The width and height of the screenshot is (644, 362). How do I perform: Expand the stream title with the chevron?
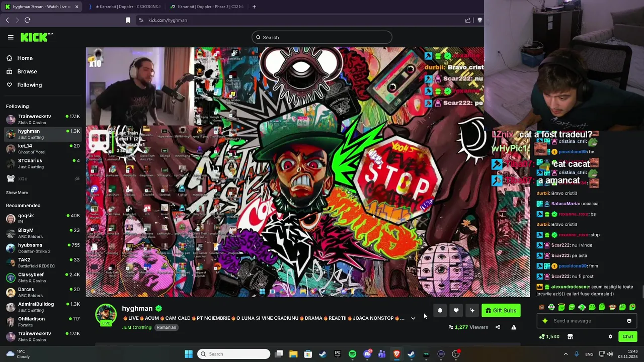click(x=413, y=318)
